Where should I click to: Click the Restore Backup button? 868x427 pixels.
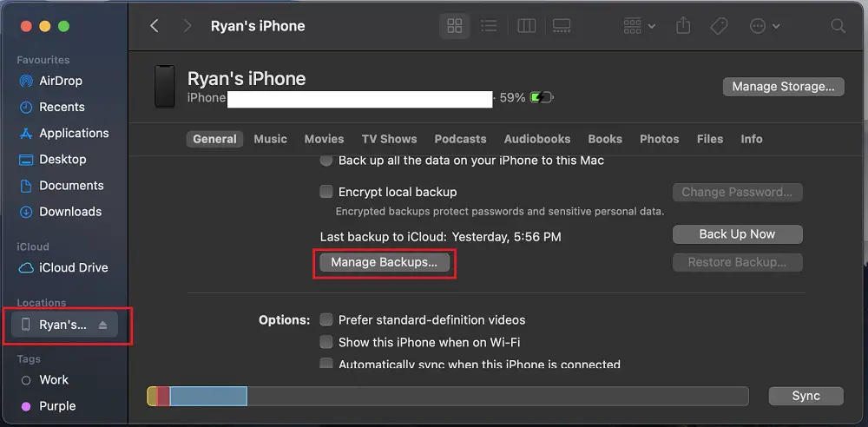click(x=737, y=262)
